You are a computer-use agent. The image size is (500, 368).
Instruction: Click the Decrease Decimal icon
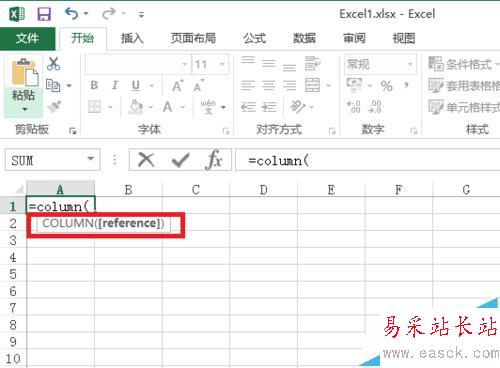click(375, 107)
